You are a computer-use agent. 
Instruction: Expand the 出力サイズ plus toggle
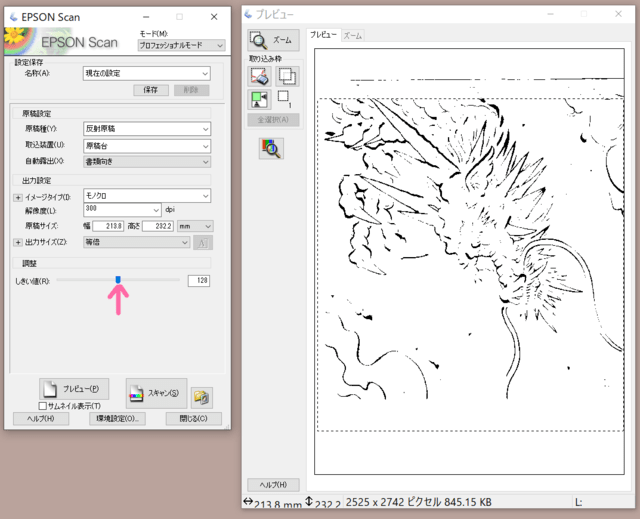(17, 242)
